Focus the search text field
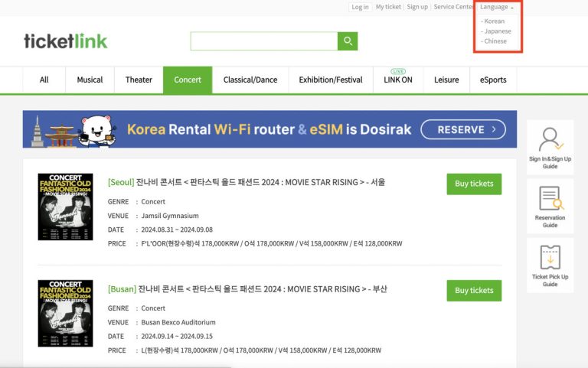 [x=263, y=41]
